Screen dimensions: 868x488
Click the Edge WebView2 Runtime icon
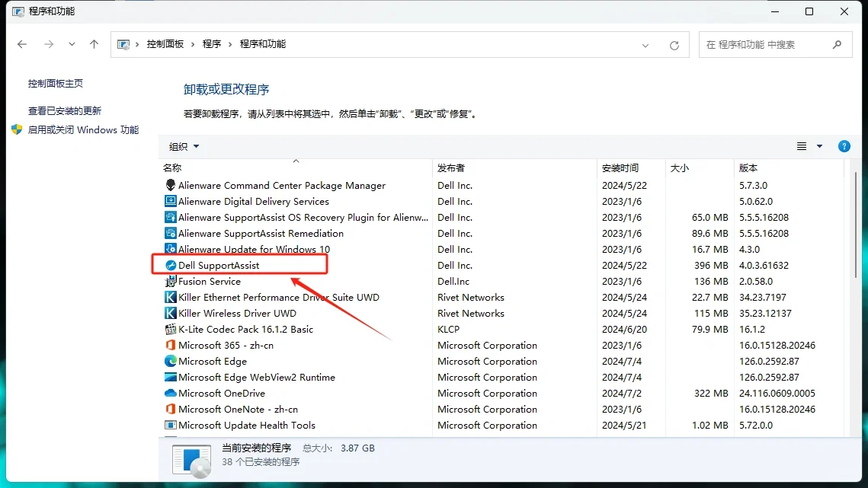coord(171,378)
